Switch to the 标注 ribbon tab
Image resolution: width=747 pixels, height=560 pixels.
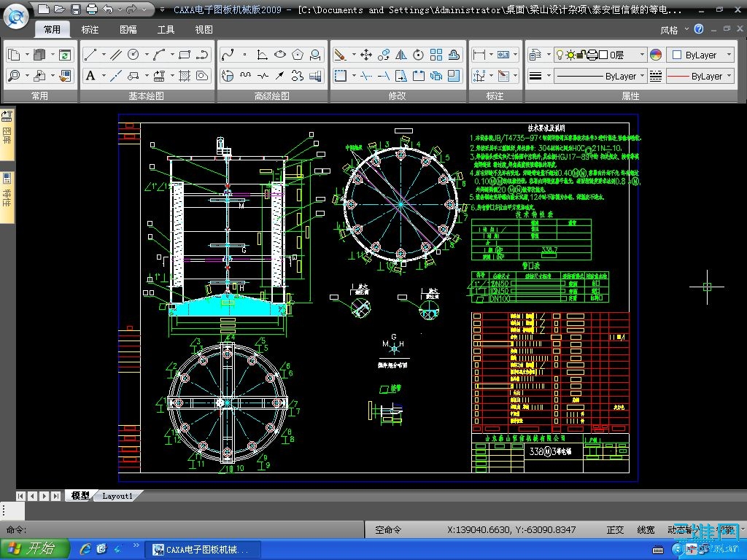click(x=90, y=29)
